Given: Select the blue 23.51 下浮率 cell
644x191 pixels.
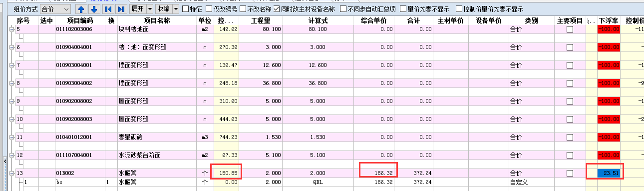Looking at the screenshot, I should coord(609,173).
